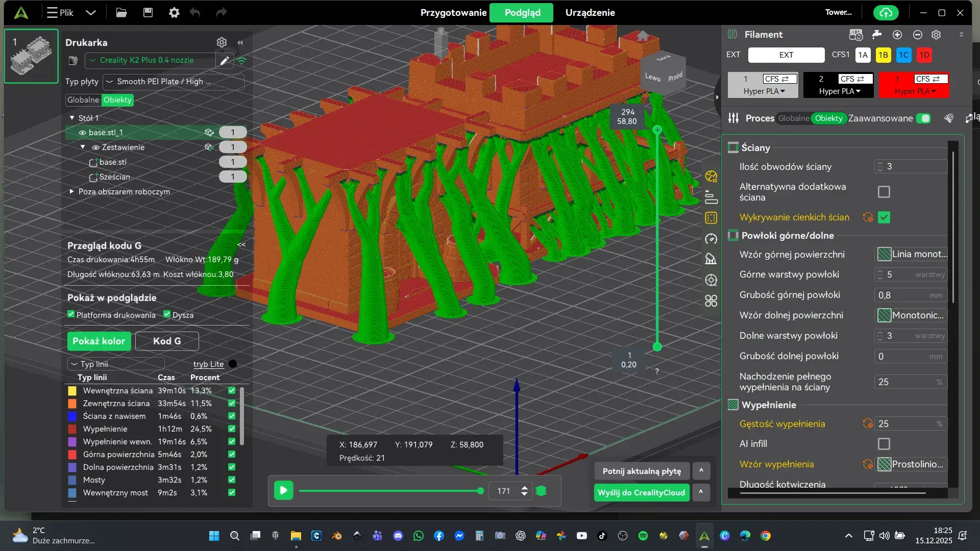Open the Typ płyty plate dropdown
Viewport: 980px width, 551px height.
[173, 82]
